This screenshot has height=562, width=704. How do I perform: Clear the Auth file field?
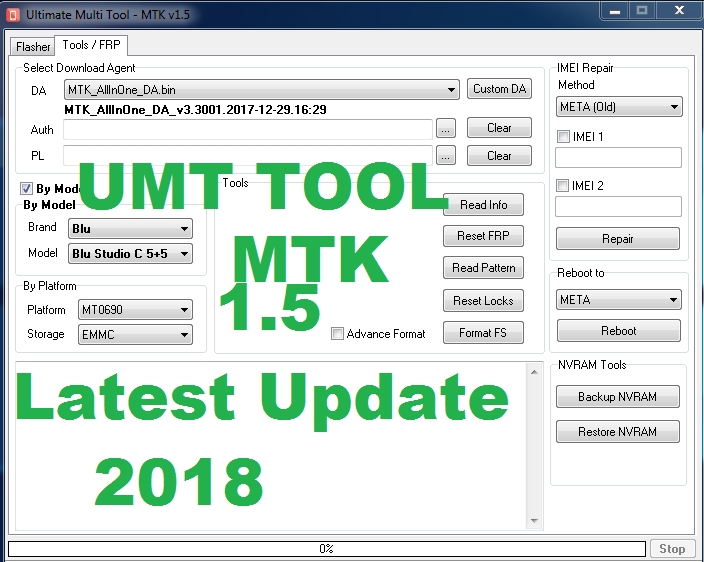(x=499, y=128)
